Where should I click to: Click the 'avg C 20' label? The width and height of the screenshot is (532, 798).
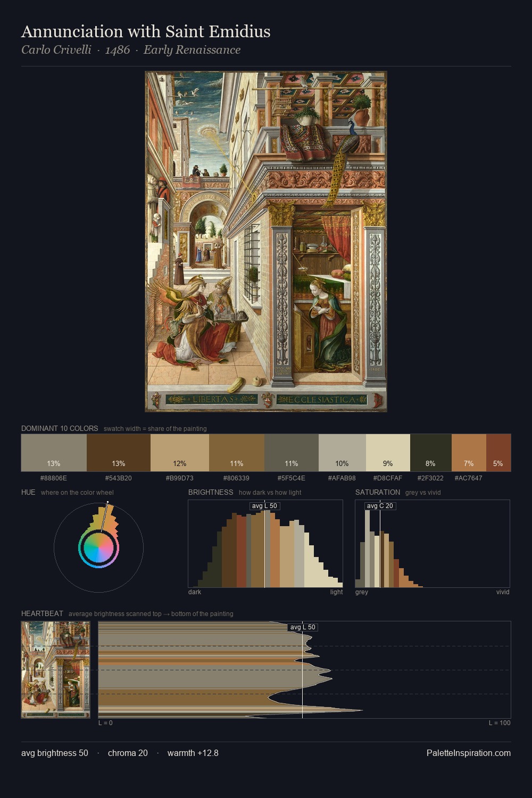click(x=380, y=506)
